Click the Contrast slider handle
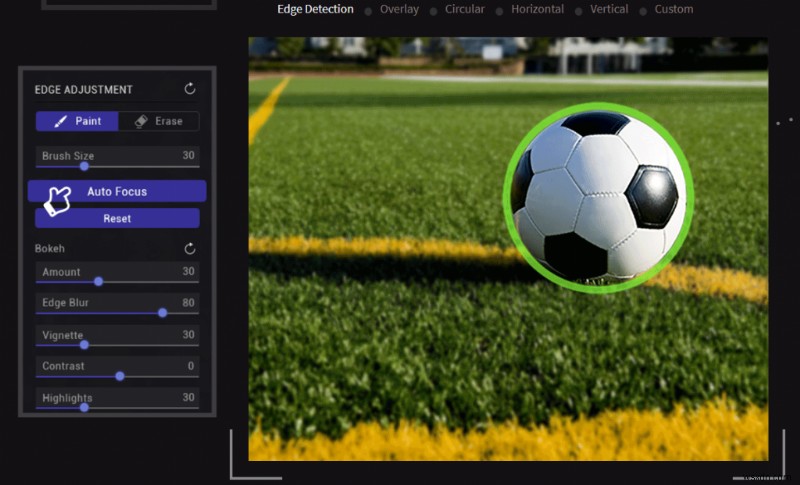Viewport: 800px width, 485px height. tap(120, 376)
